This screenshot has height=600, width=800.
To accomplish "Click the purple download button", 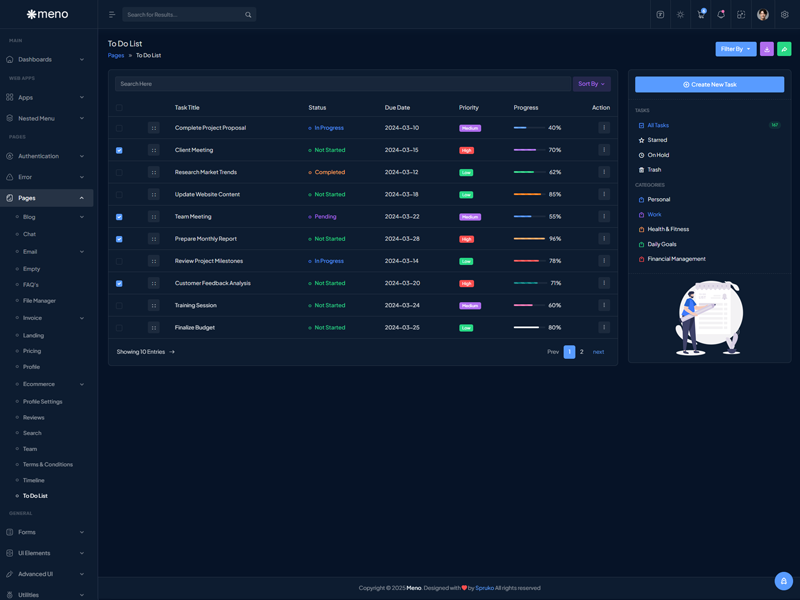I will pos(767,49).
